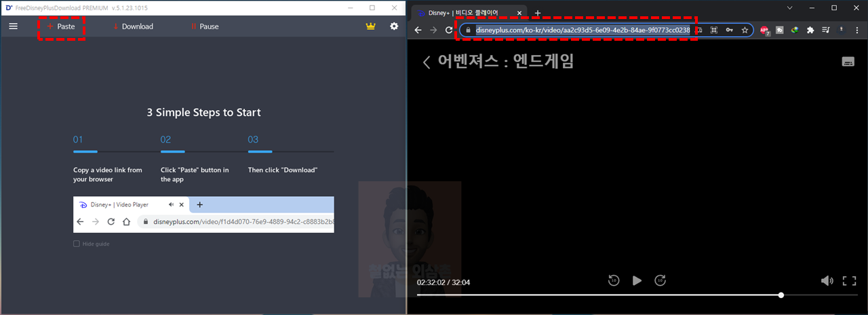Viewport: 868px width, 315px height.
Task: Click the color-wheel extension icon in Chrome
Action: (794, 30)
